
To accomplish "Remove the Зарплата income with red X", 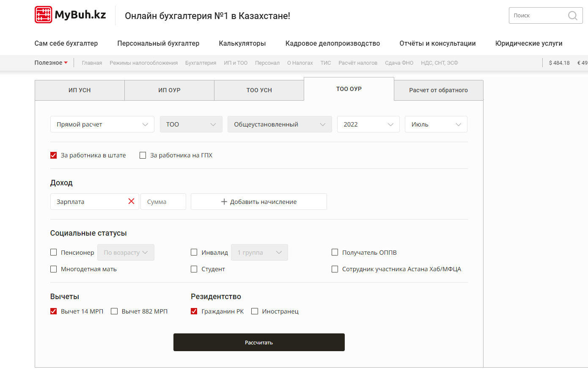I will [131, 201].
